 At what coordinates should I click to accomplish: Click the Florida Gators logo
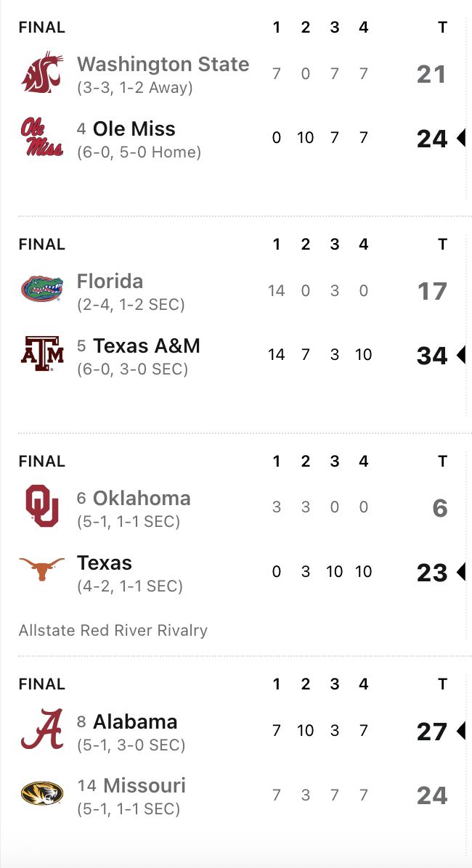41,290
